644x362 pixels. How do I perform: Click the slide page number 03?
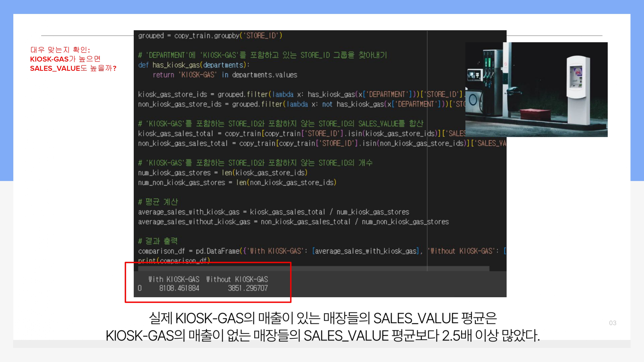click(612, 323)
